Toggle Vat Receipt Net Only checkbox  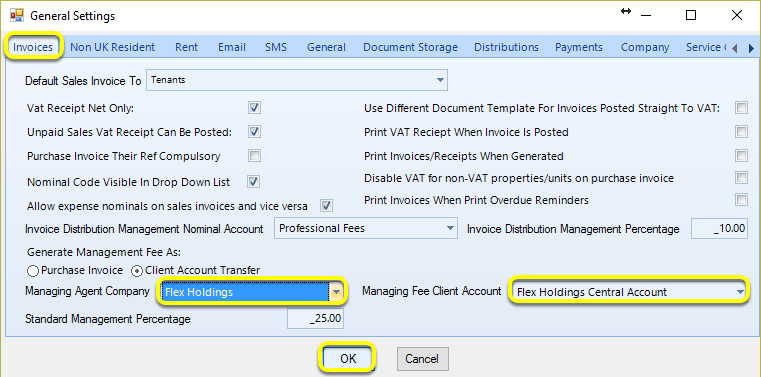tap(254, 108)
